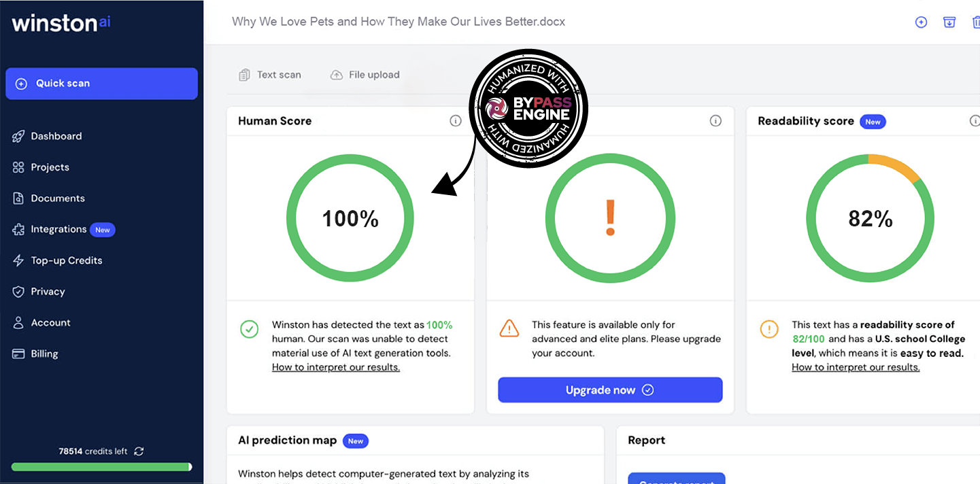Click the Documents sidebar icon

coord(18,198)
